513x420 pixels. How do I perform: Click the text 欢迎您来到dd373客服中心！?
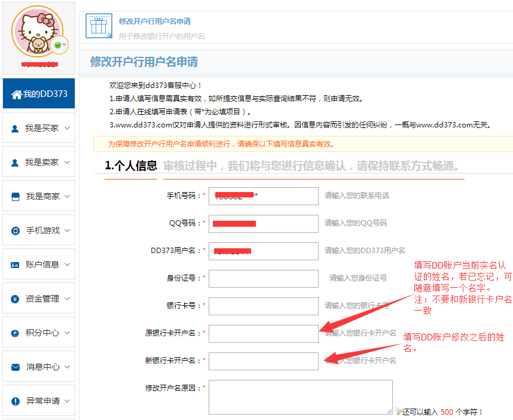[x=155, y=86]
